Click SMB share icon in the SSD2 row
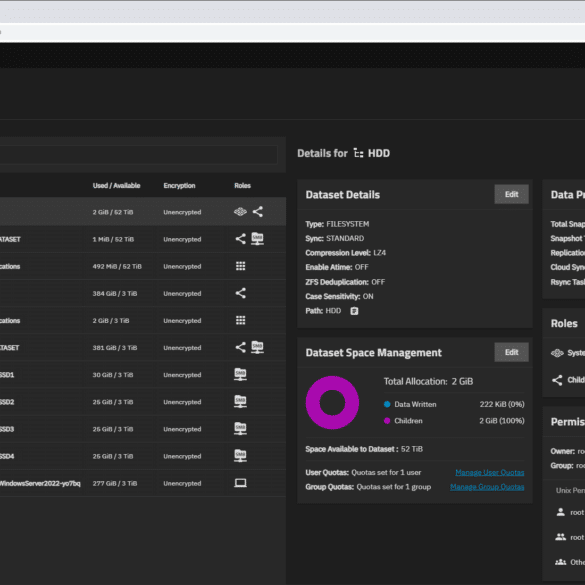This screenshot has height=585, width=585. pos(240,401)
